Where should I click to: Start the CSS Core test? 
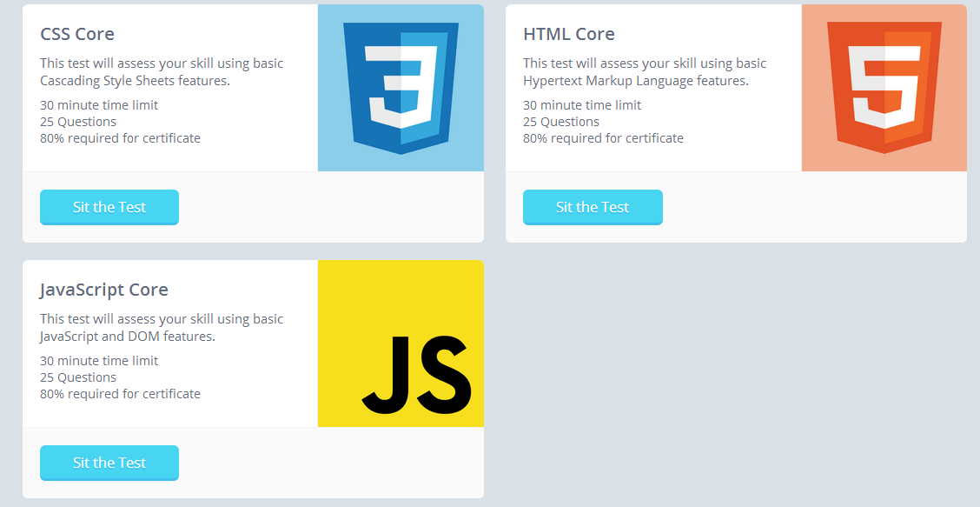(x=109, y=207)
